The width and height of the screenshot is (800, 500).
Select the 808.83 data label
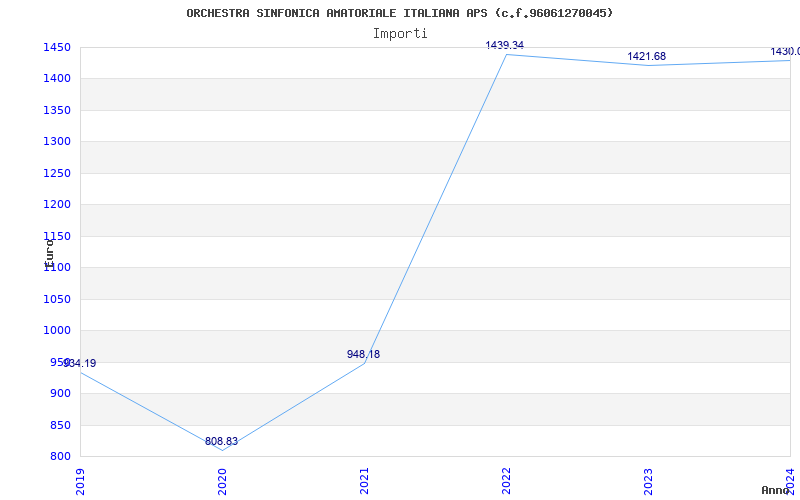click(221, 442)
